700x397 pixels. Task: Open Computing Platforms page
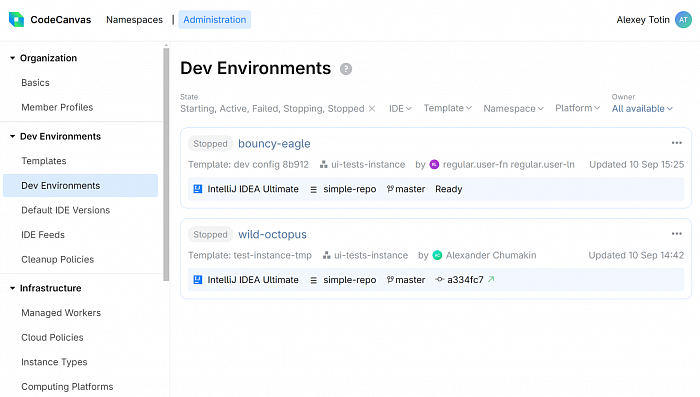(67, 386)
